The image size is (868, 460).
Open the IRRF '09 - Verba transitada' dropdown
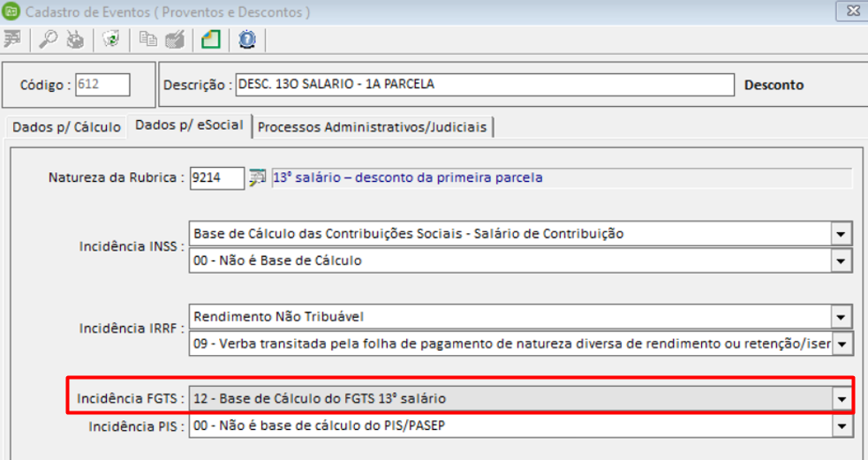[842, 343]
